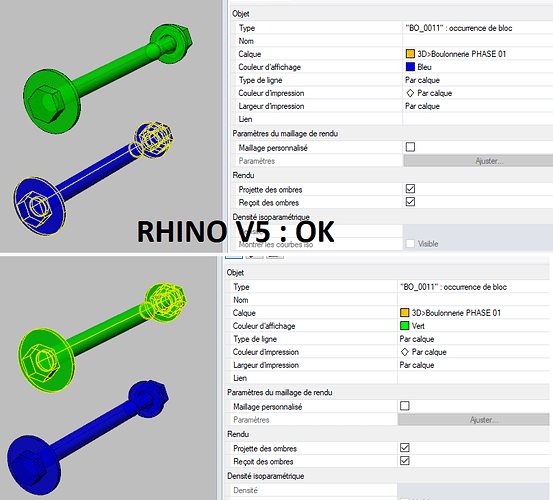Open Couleur d'impression value in the lower panel
The width and height of the screenshot is (553, 500).
473,352
